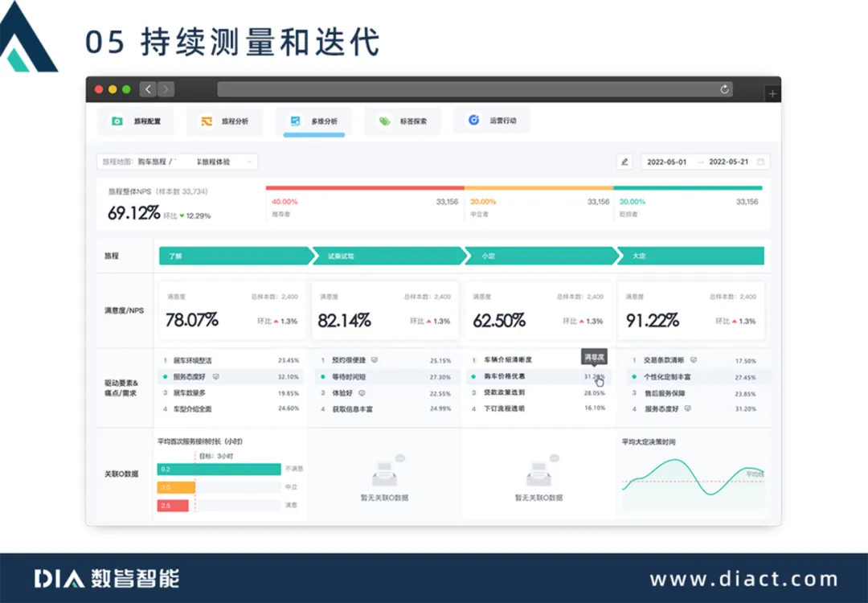
Task: Click the orange 旅程分析 icon
Action: (x=207, y=121)
